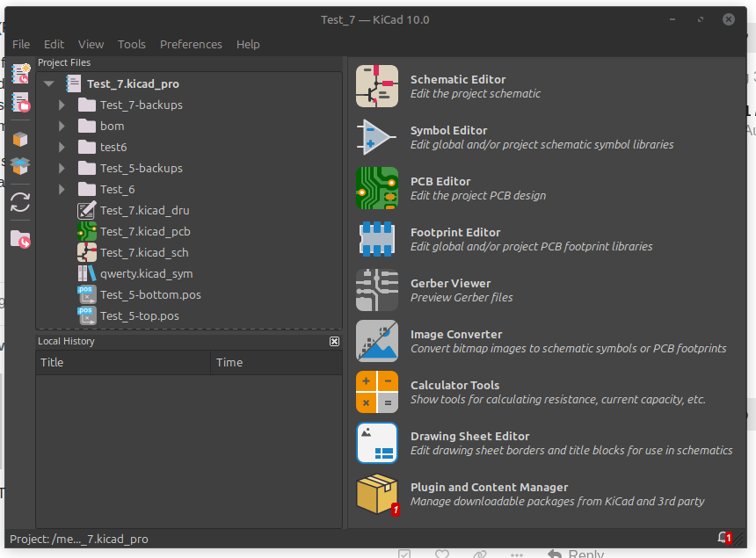Click the Drawing Sheet Editor title text

tap(469, 437)
